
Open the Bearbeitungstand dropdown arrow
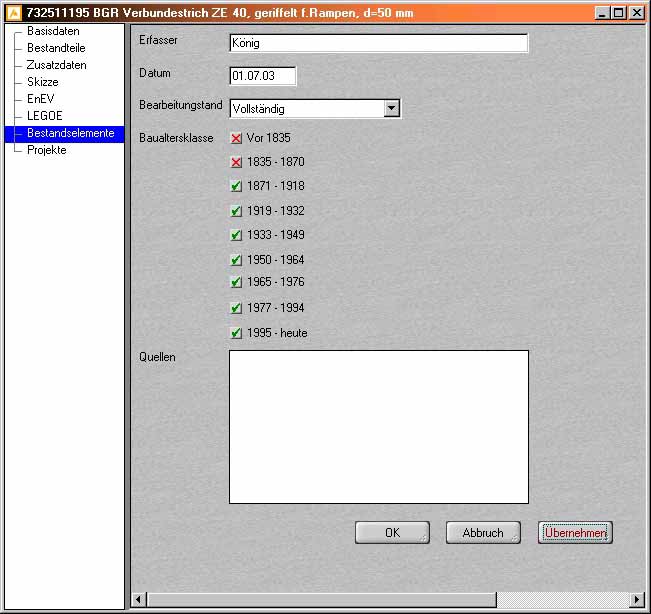tap(392, 108)
